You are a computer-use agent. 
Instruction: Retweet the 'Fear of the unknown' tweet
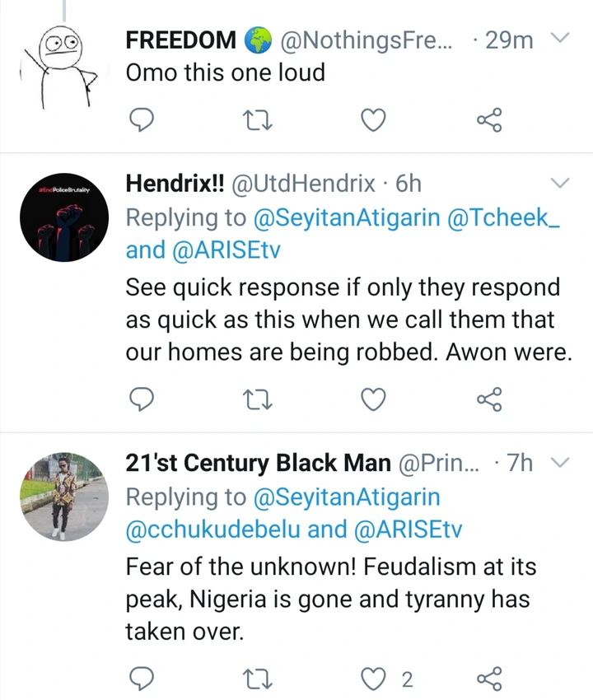point(258,679)
